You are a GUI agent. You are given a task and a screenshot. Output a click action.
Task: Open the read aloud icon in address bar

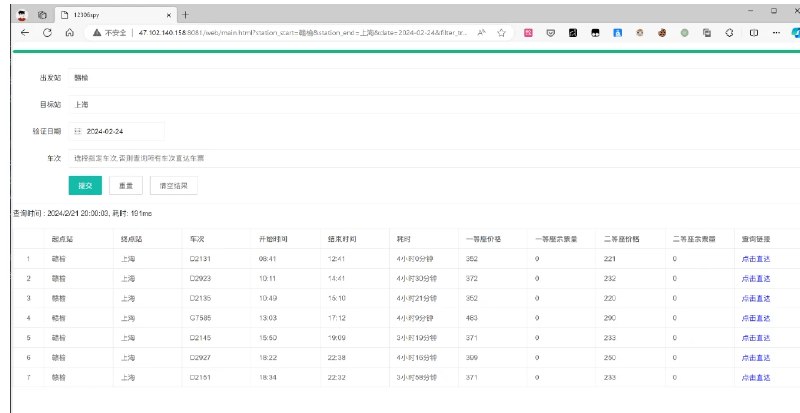tap(481, 32)
